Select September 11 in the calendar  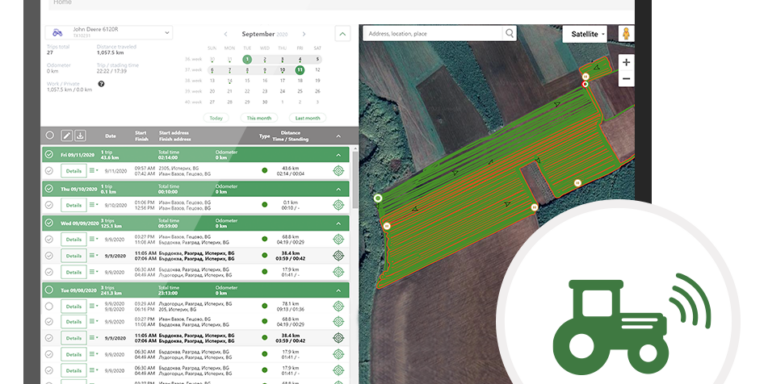coord(300,70)
